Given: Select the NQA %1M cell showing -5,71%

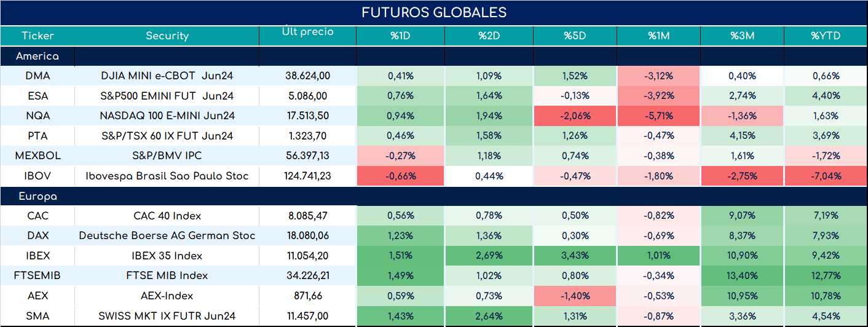Looking at the screenshot, I should 659,116.
